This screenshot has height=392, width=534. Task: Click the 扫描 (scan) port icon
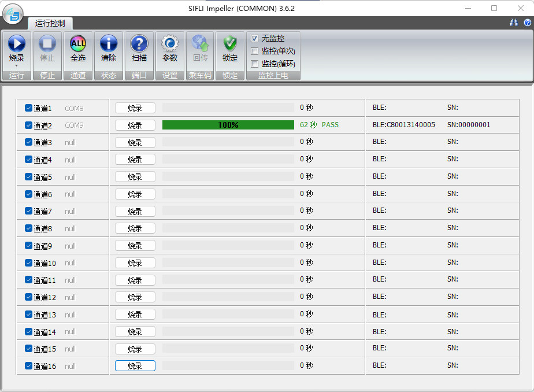pos(139,44)
